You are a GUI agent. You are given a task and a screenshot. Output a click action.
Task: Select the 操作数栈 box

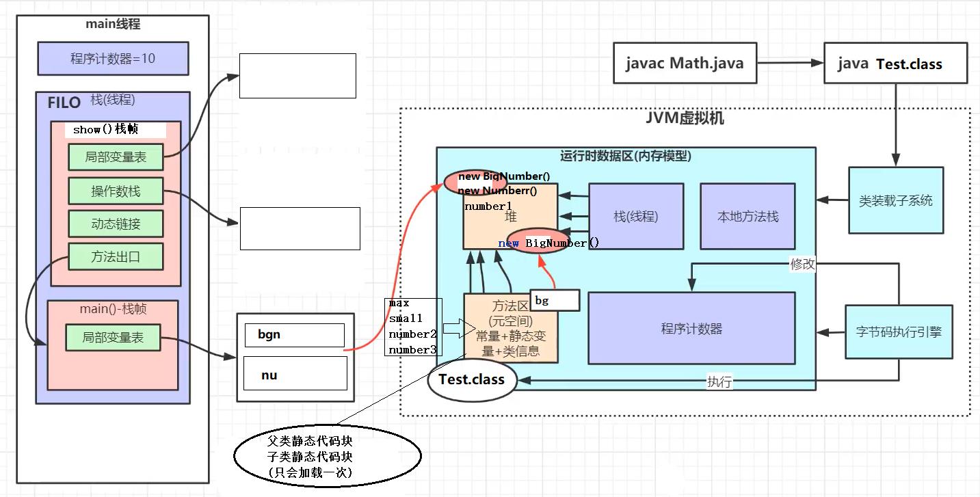pos(116,191)
